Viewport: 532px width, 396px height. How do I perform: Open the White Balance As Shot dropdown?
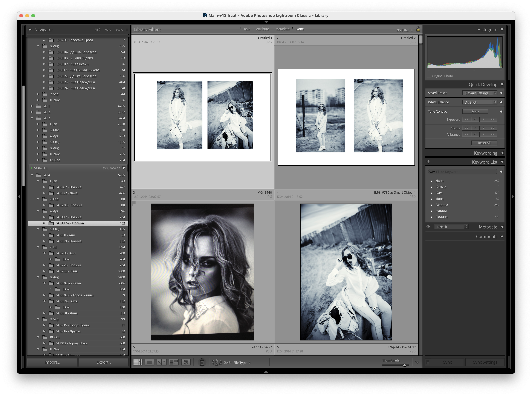pos(480,102)
